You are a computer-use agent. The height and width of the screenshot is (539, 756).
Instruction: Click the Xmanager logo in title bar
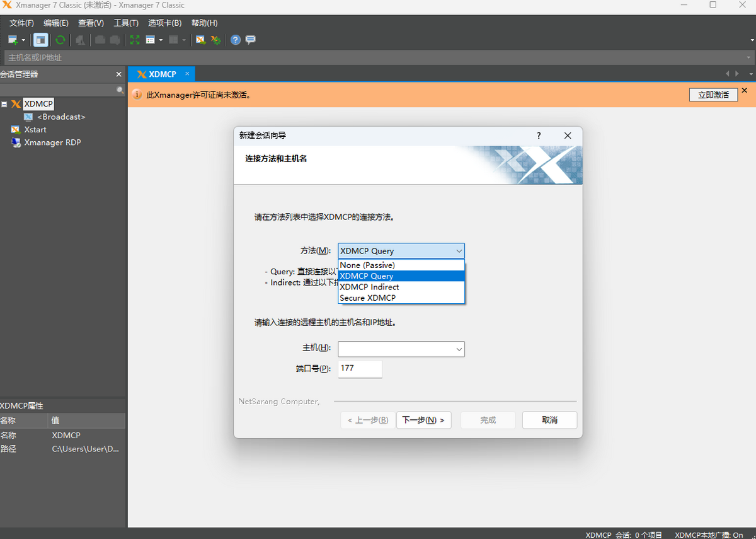pyautogui.click(x=7, y=5)
